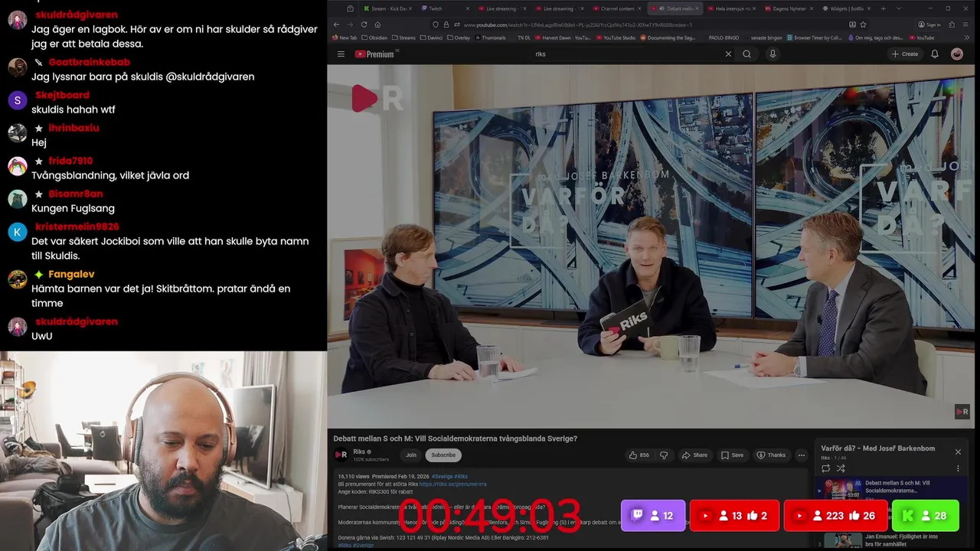Viewport: 980px width, 551px height.
Task: Toggle shuffle playlist in the playlist panel
Action: (x=841, y=468)
